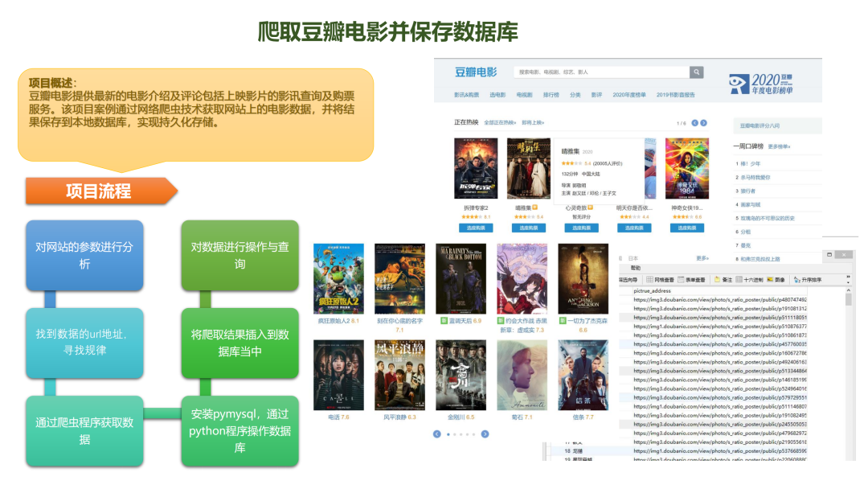The width and height of the screenshot is (868, 489).
Task: Open the 金刚川 movie poster
Action: (461, 375)
